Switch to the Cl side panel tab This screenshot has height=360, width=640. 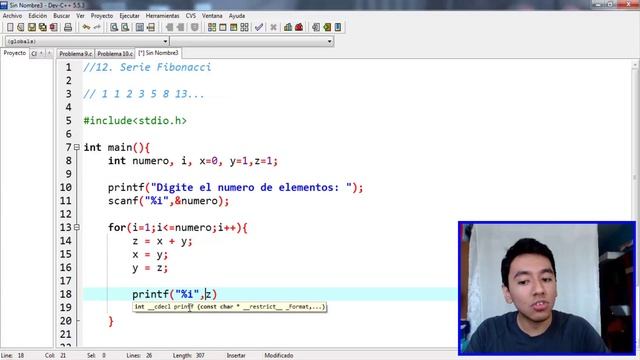34,53
